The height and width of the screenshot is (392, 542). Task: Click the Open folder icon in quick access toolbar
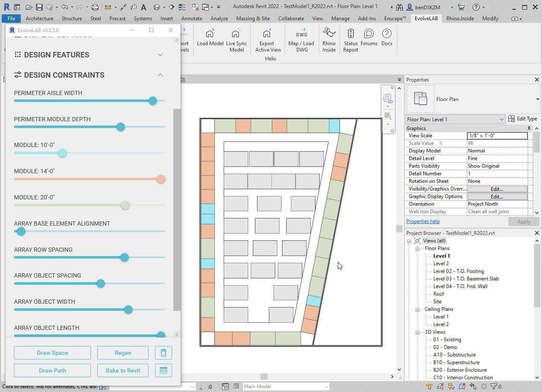[29, 7]
